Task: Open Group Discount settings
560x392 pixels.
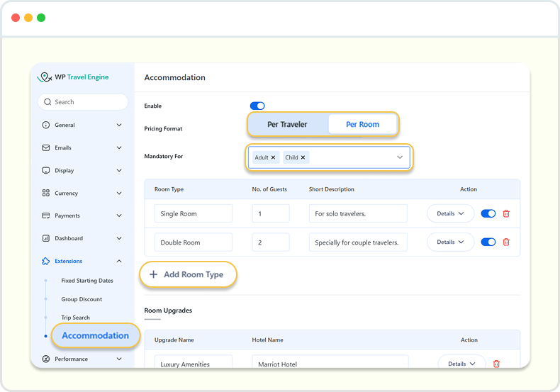Action: [x=82, y=300]
